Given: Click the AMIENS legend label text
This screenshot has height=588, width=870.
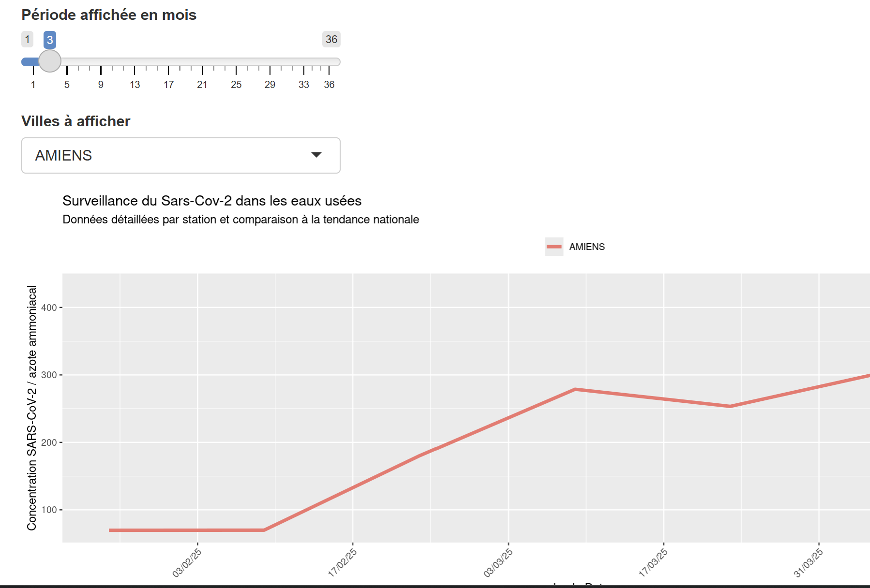Looking at the screenshot, I should (x=587, y=247).
